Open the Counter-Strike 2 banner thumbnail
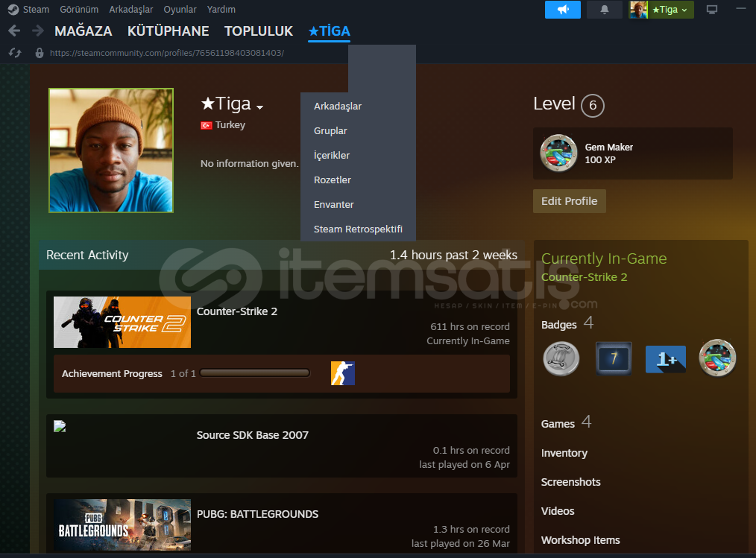Screen dimensions: 756x558 tap(122, 322)
